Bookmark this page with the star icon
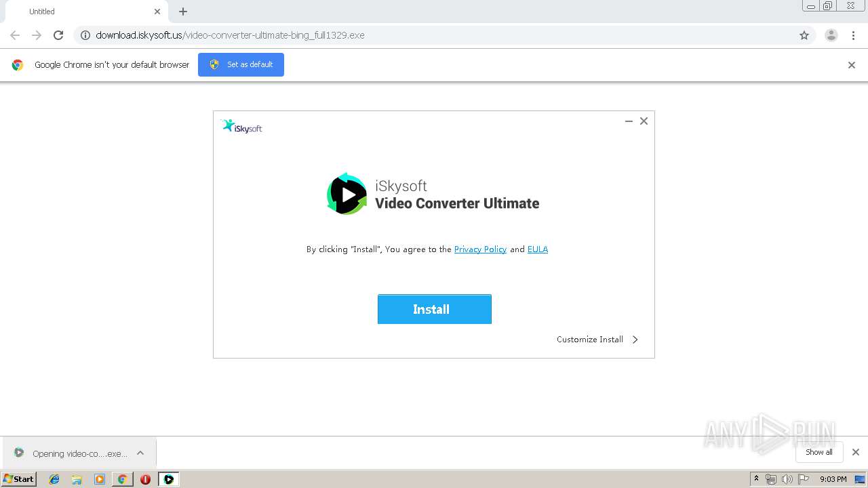Screen dimensions: 868x488 point(804,35)
